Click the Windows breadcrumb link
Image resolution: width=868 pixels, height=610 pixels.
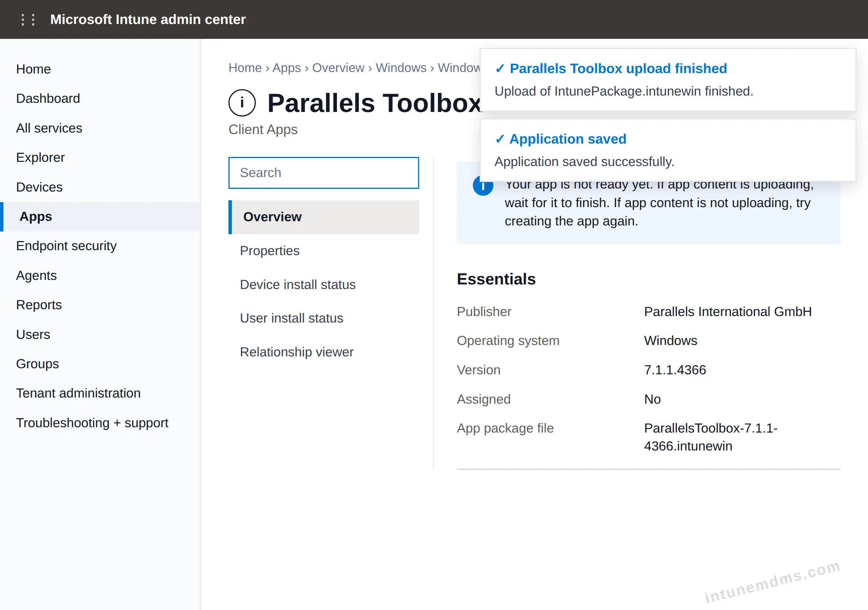(401, 68)
